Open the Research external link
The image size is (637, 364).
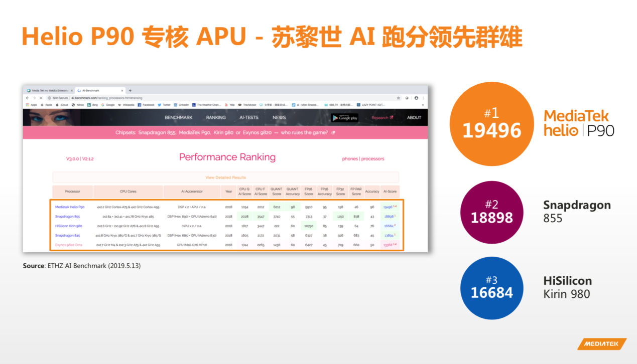(383, 118)
